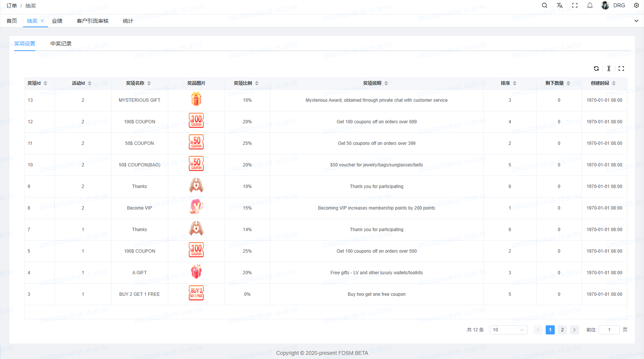The image size is (644, 359).
Task: Open the language translation icon
Action: coord(560,5)
